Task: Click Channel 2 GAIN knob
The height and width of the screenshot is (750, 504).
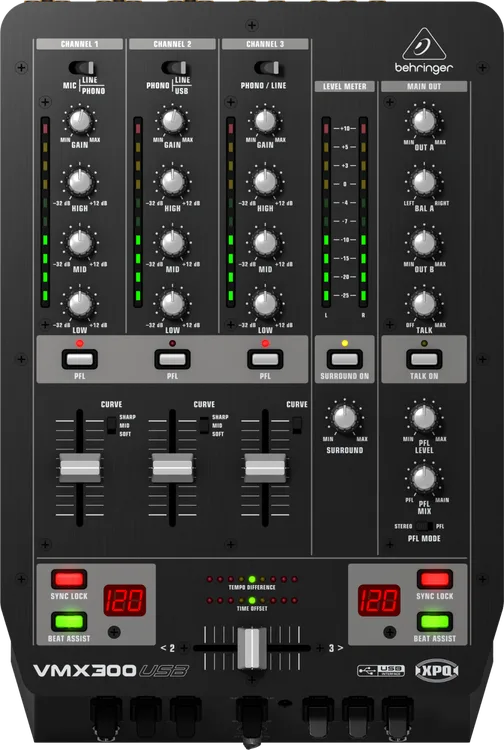Action: [173, 121]
